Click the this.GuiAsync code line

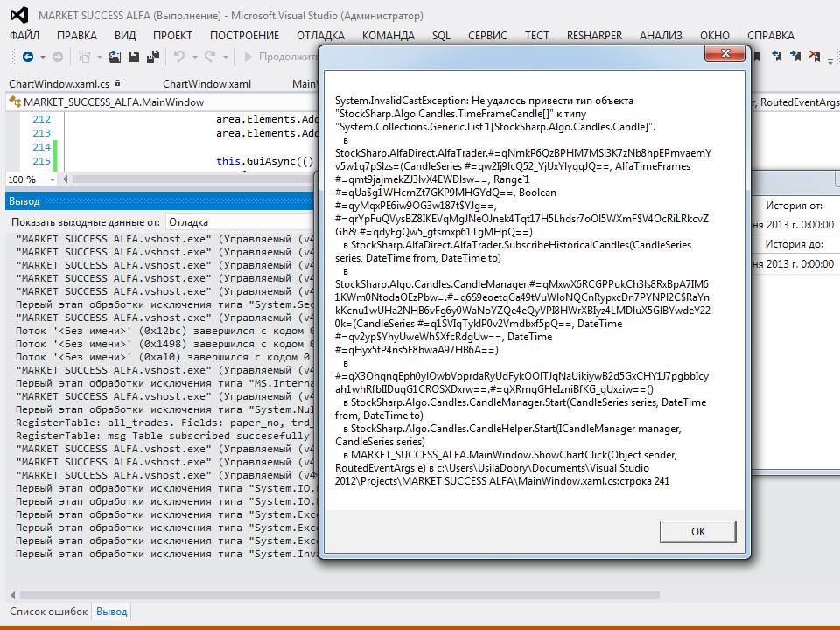[x=264, y=161]
